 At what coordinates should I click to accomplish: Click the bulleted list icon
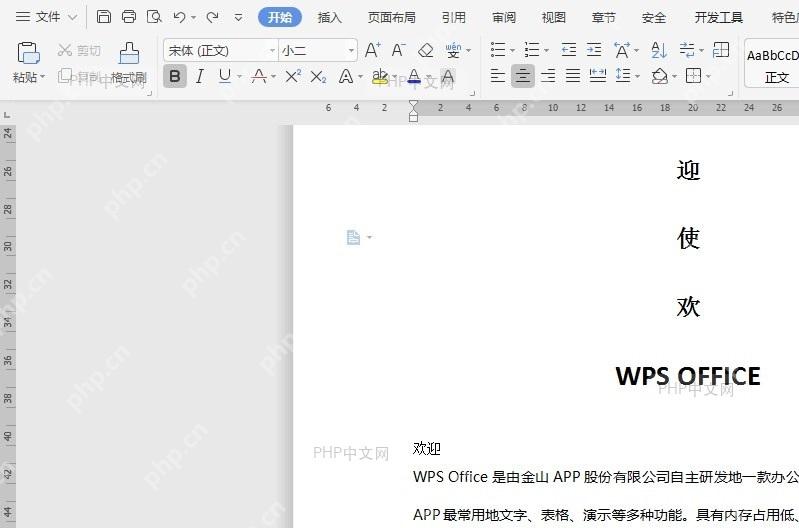pyautogui.click(x=498, y=50)
